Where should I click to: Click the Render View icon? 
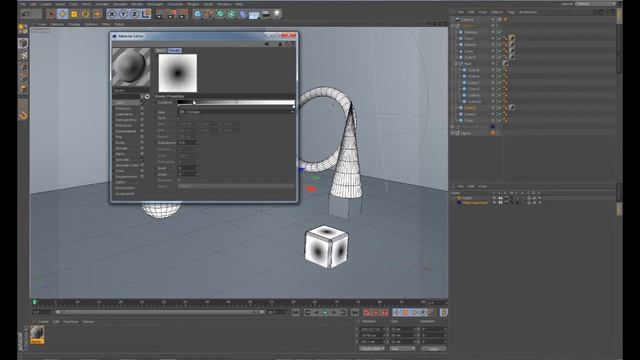160,14
